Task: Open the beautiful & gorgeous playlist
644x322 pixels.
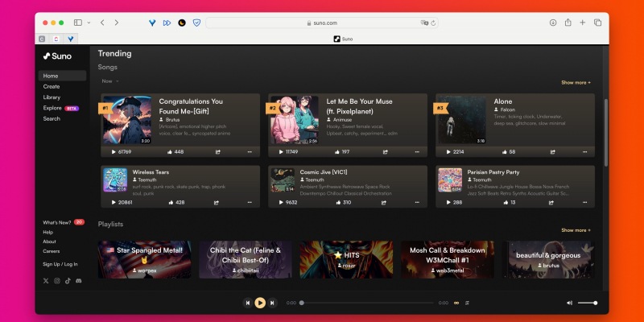Action: click(548, 259)
